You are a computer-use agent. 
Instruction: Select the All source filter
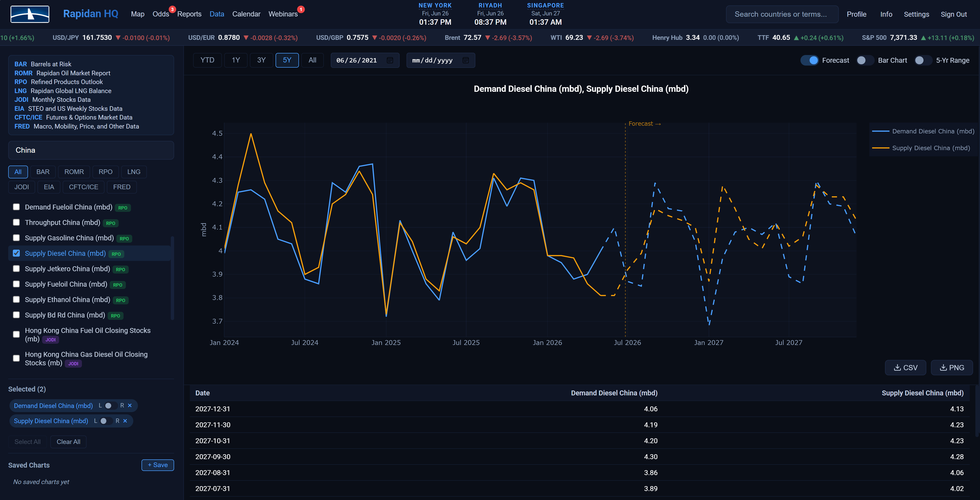tap(18, 172)
